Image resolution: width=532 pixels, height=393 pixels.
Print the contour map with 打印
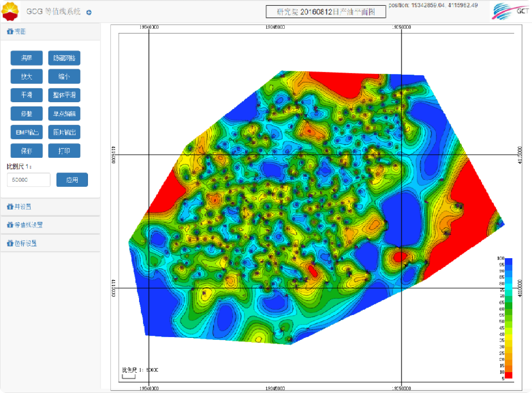64,151
